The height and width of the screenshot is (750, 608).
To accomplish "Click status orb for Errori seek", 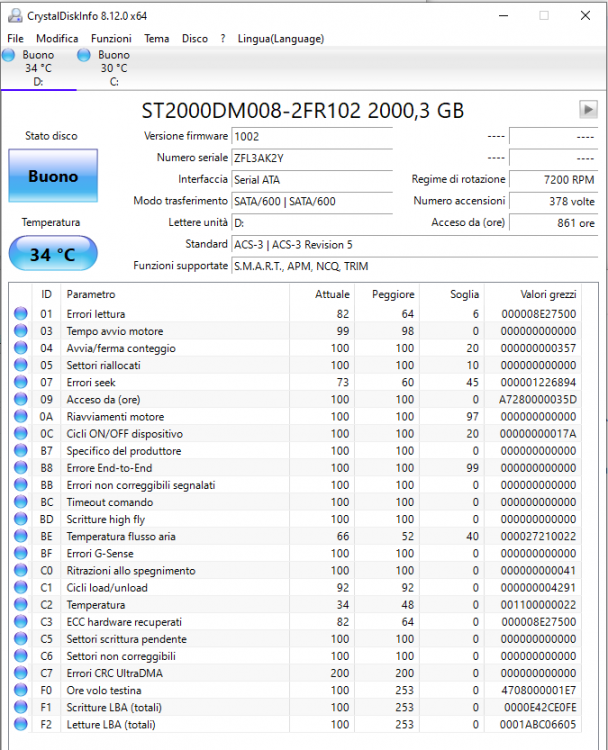I will tap(21, 382).
